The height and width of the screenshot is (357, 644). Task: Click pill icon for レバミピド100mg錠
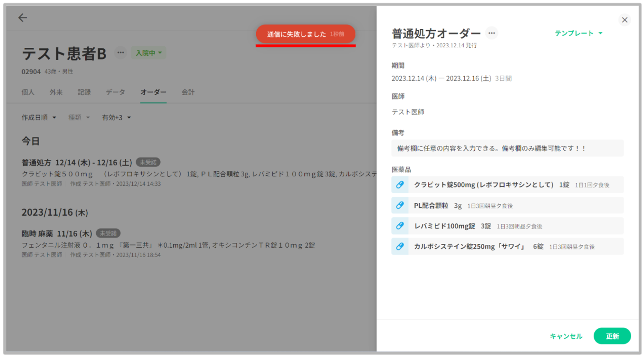(400, 226)
